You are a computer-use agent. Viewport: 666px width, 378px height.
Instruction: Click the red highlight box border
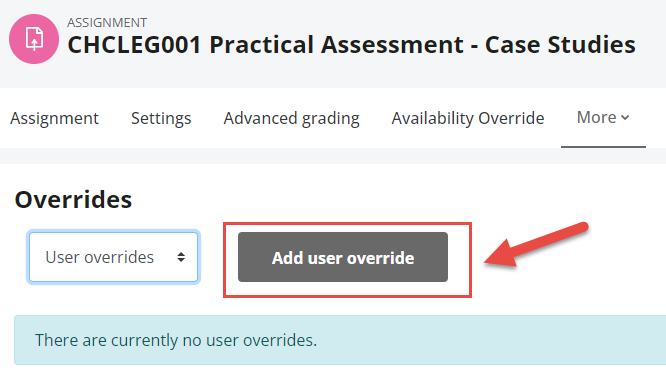tap(347, 223)
